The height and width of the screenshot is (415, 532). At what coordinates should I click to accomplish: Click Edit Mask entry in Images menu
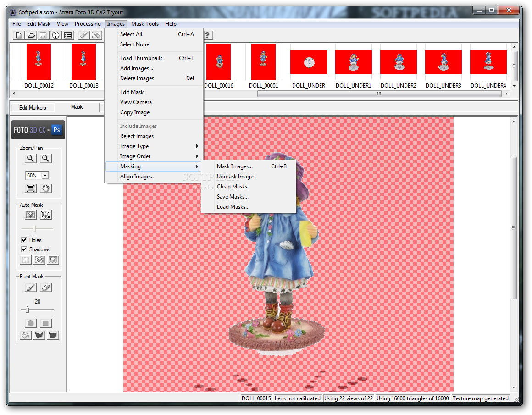tap(154, 92)
